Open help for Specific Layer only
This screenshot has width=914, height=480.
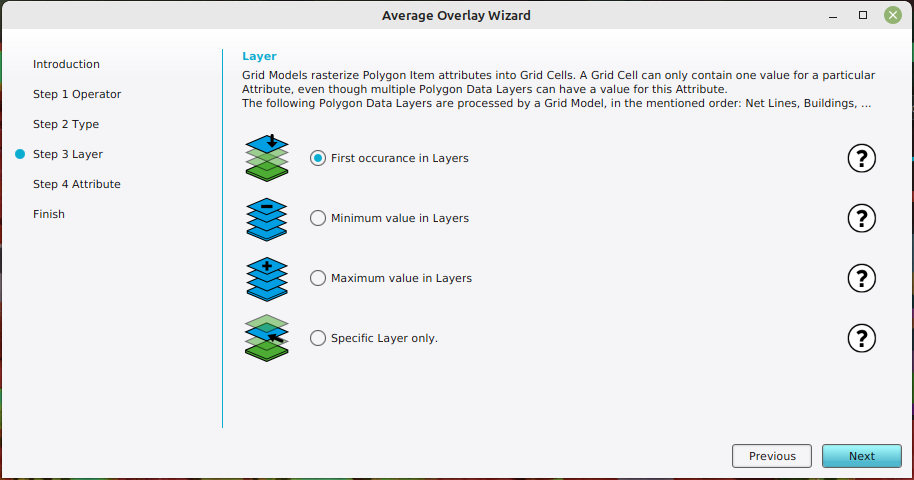(x=861, y=338)
